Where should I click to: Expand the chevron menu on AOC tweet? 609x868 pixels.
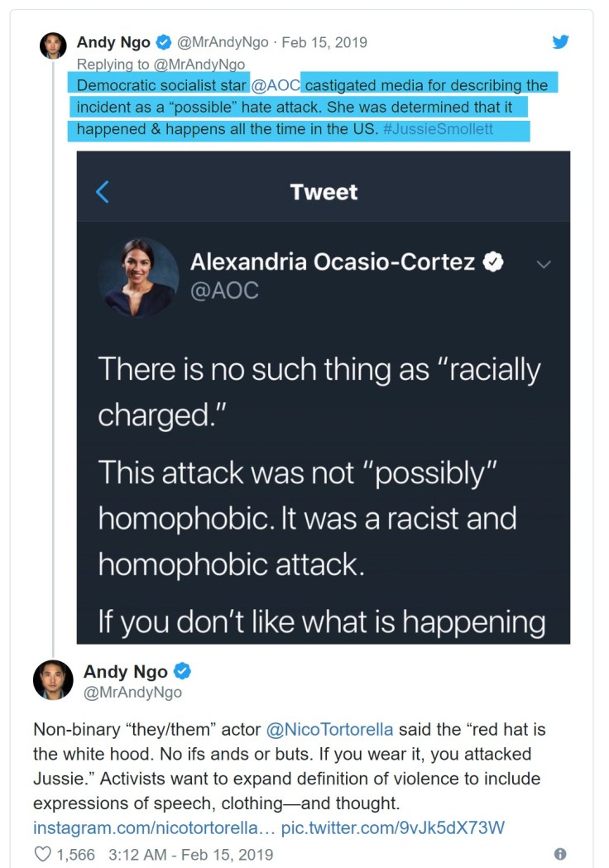[544, 265]
